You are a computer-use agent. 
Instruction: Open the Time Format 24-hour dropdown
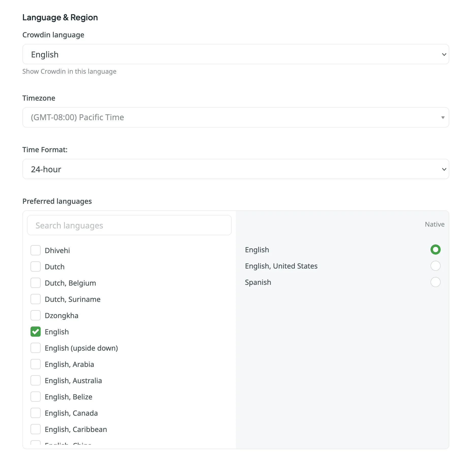coord(235,169)
